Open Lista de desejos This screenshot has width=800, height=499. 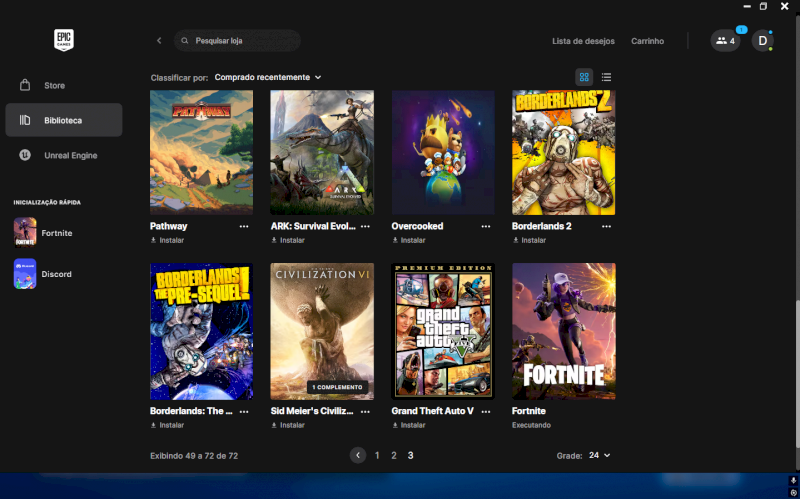[583, 41]
